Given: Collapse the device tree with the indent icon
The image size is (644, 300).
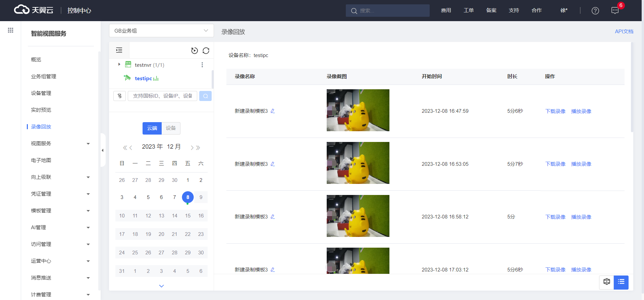Looking at the screenshot, I should (119, 50).
